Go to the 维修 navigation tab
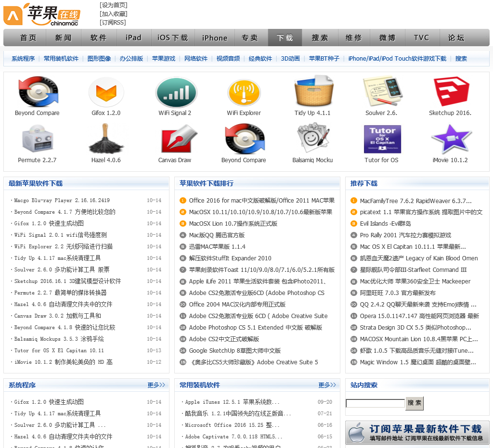 tap(354, 38)
